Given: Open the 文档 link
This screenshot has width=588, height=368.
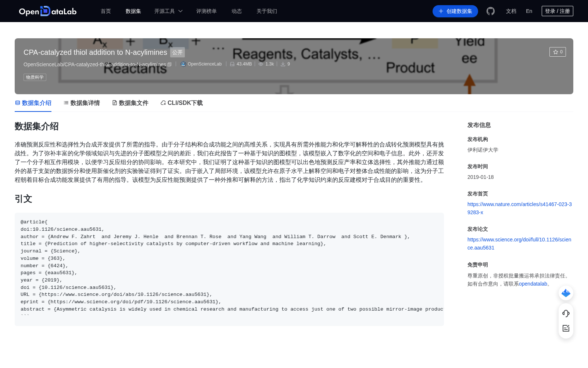Looking at the screenshot, I should tap(511, 11).
